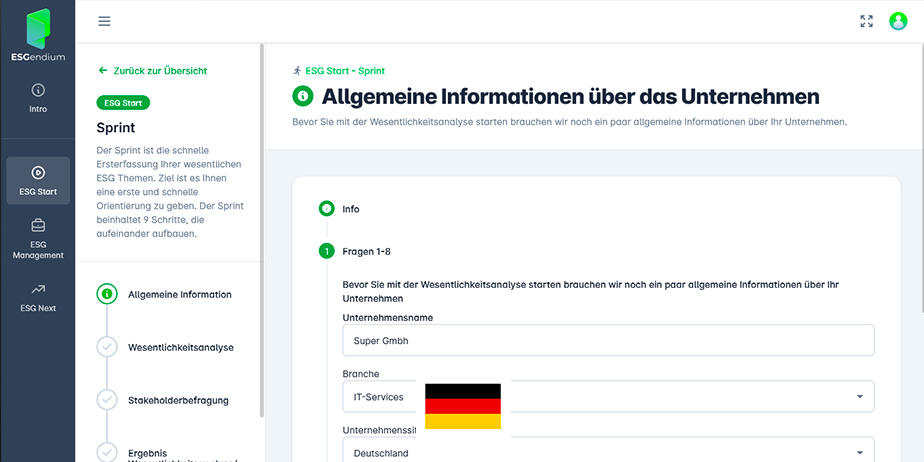
Task: Select ESG Start in sidebar
Action: (37, 180)
